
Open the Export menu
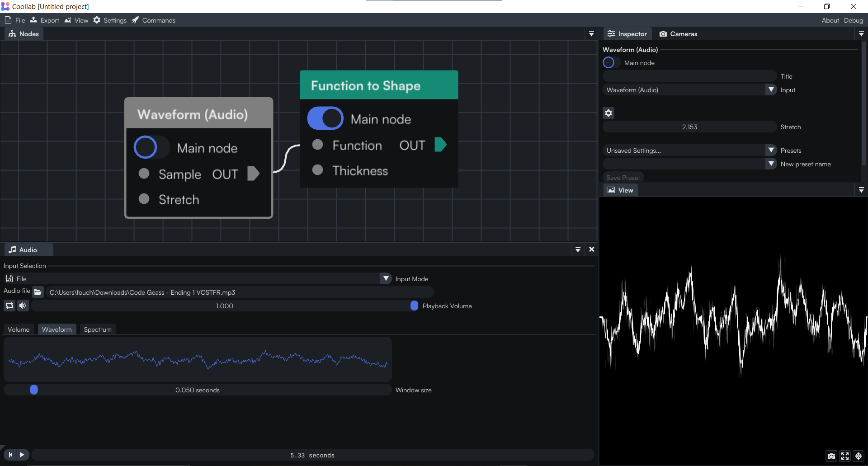coord(44,20)
